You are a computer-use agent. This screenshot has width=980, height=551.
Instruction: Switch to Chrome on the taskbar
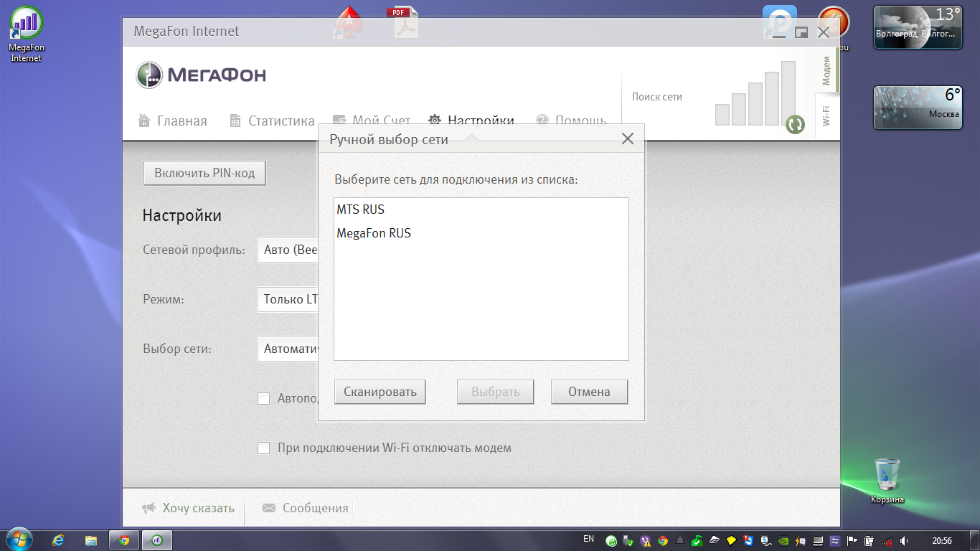point(124,540)
